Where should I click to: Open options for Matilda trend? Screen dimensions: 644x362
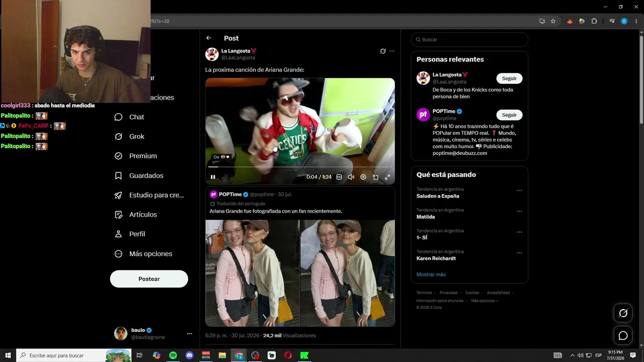pos(519,211)
